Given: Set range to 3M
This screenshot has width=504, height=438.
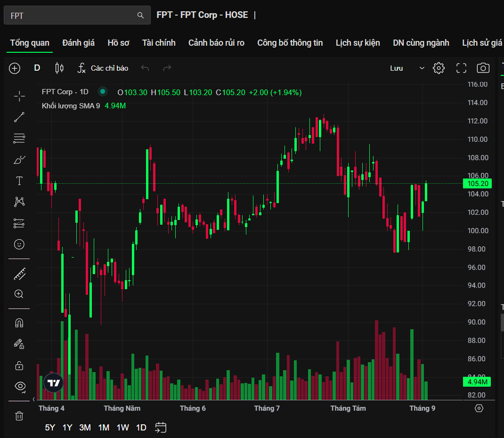Looking at the screenshot, I should (85, 427).
